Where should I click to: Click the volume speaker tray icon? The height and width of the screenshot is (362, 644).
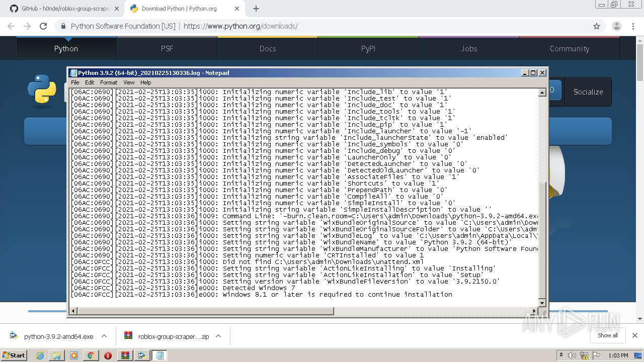[x=572, y=355]
